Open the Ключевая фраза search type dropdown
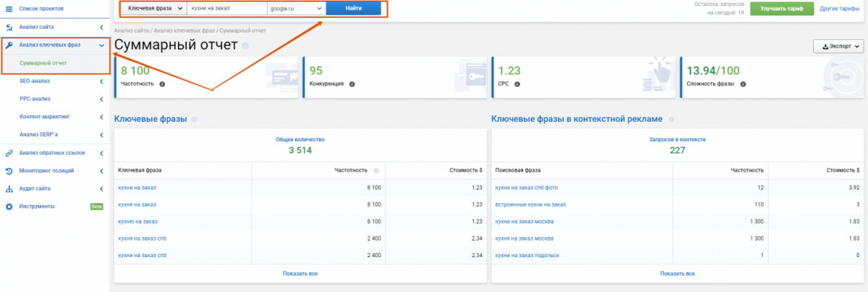Image resolution: width=868 pixels, height=292 pixels. coord(154,9)
